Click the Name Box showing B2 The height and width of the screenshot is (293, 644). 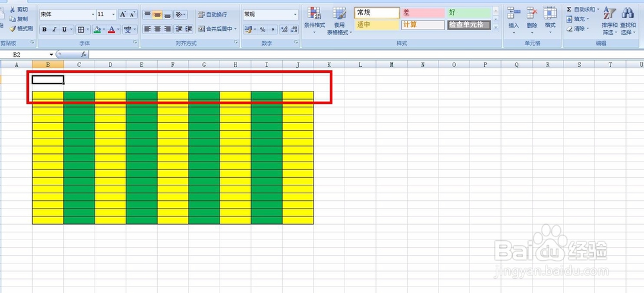tap(27, 54)
